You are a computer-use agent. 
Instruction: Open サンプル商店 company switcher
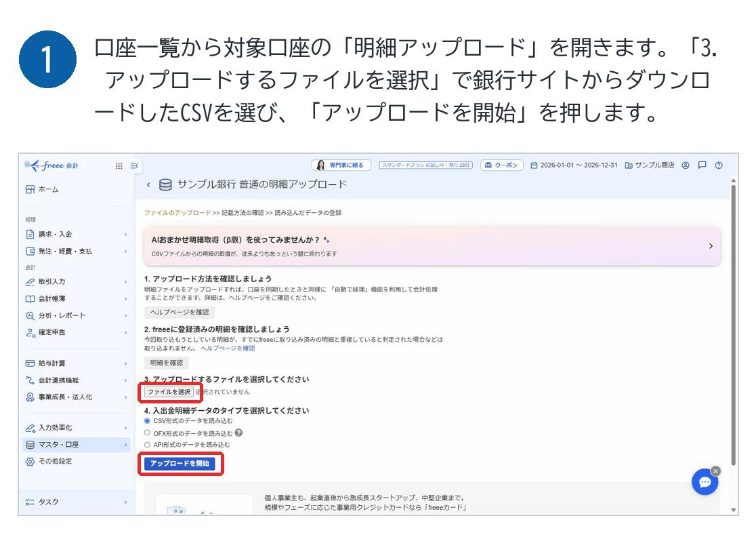click(x=650, y=165)
